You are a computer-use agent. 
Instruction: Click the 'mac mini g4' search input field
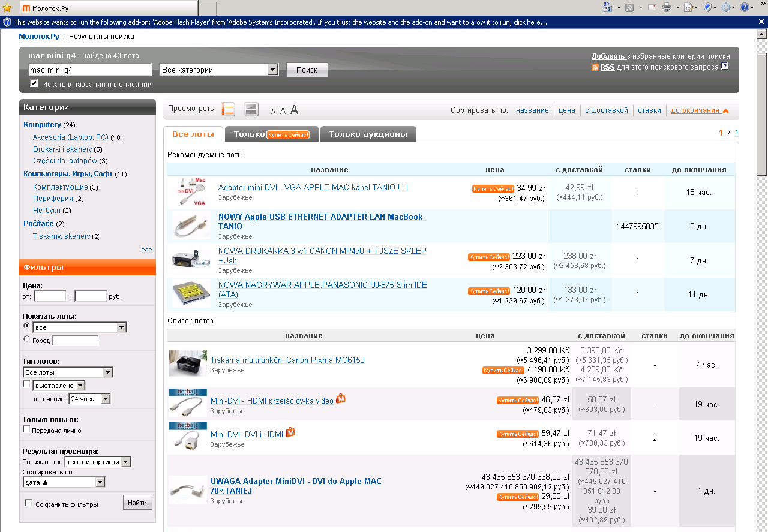(90, 70)
